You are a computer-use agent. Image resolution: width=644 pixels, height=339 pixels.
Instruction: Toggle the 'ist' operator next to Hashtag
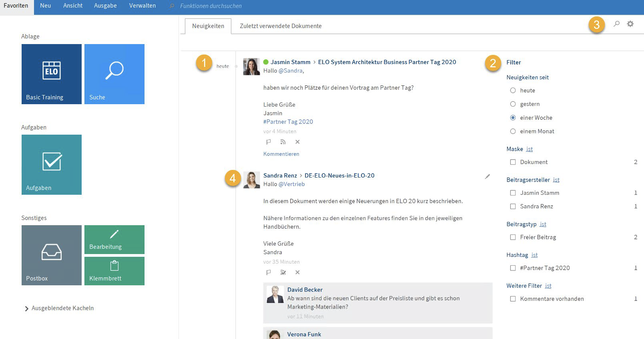[534, 255]
